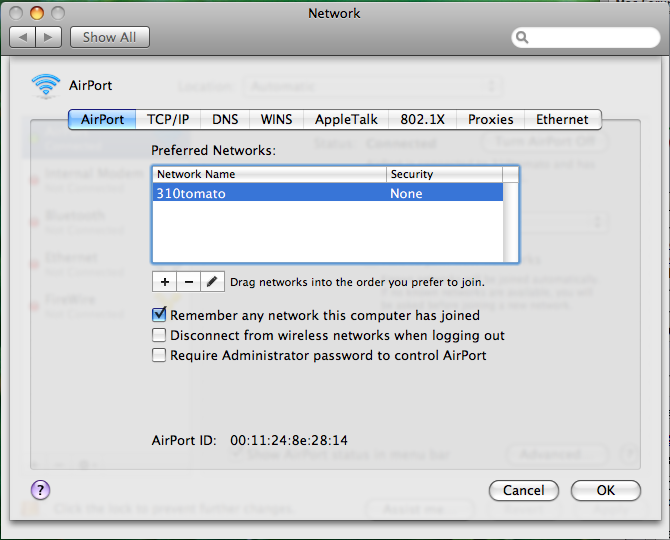670x540 pixels.
Task: Select the 802.1X tab
Action: tap(423, 119)
